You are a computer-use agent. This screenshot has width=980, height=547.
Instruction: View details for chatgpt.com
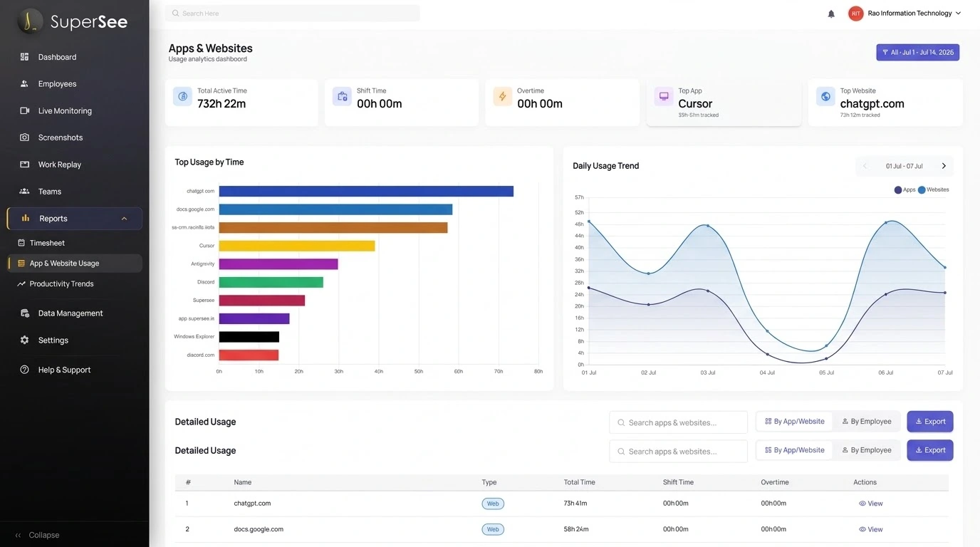[871, 504]
